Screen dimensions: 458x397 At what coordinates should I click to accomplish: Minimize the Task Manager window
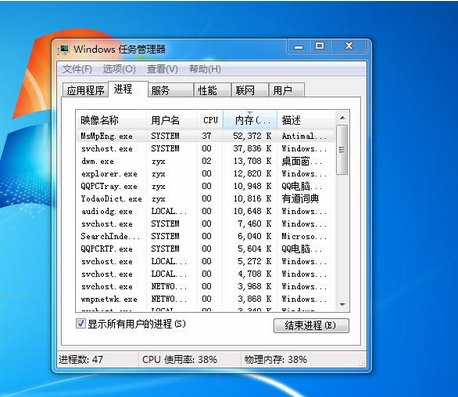pyautogui.click(x=299, y=47)
